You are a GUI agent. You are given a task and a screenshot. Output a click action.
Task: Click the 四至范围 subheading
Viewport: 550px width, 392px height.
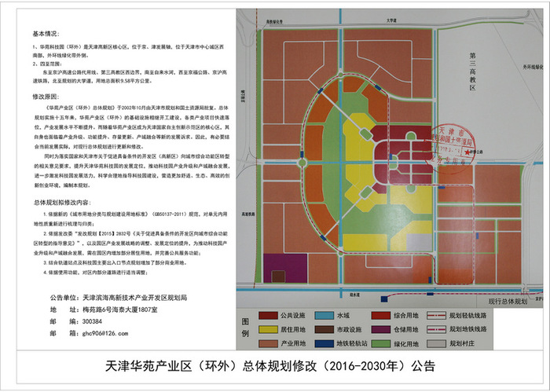click(x=48, y=64)
